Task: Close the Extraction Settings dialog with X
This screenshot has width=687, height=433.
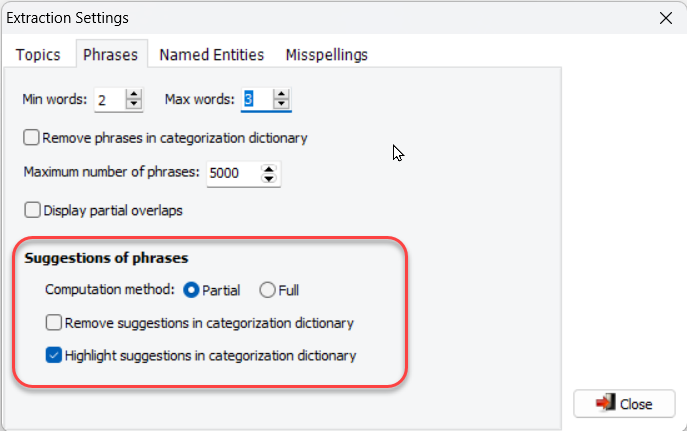Action: (x=666, y=18)
